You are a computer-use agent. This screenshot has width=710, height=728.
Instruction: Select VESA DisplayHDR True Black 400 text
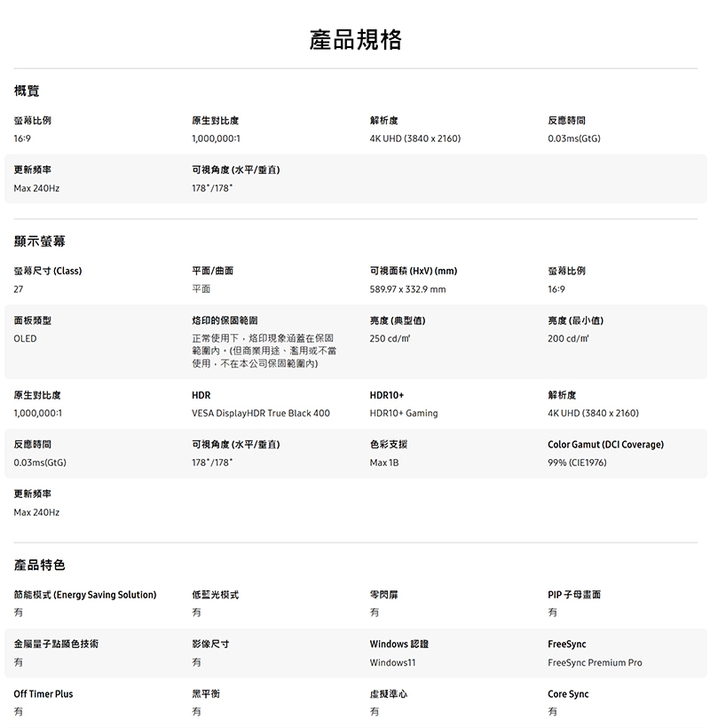[260, 414]
